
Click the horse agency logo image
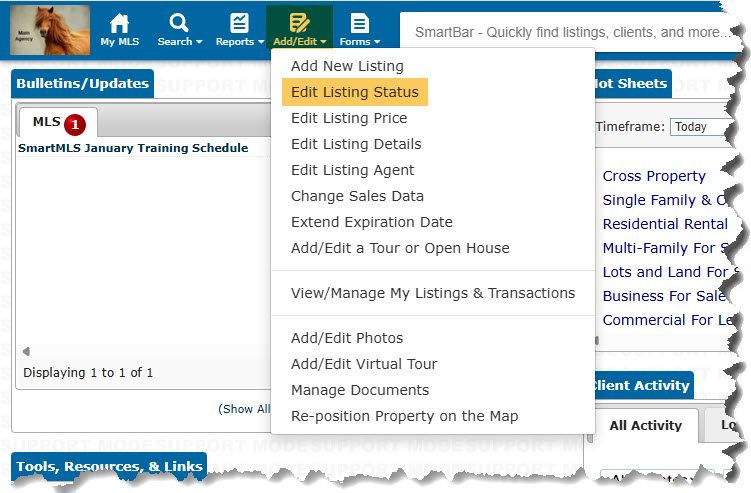coord(50,30)
